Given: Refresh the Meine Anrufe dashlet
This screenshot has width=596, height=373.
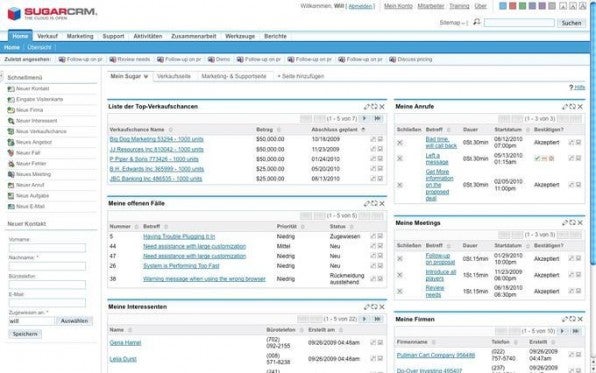Looking at the screenshot, I should (572, 107).
